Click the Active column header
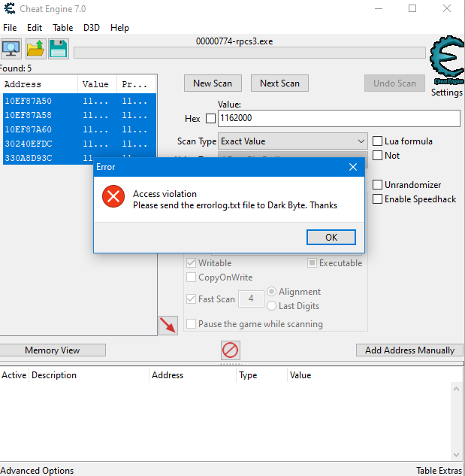 pos(14,375)
